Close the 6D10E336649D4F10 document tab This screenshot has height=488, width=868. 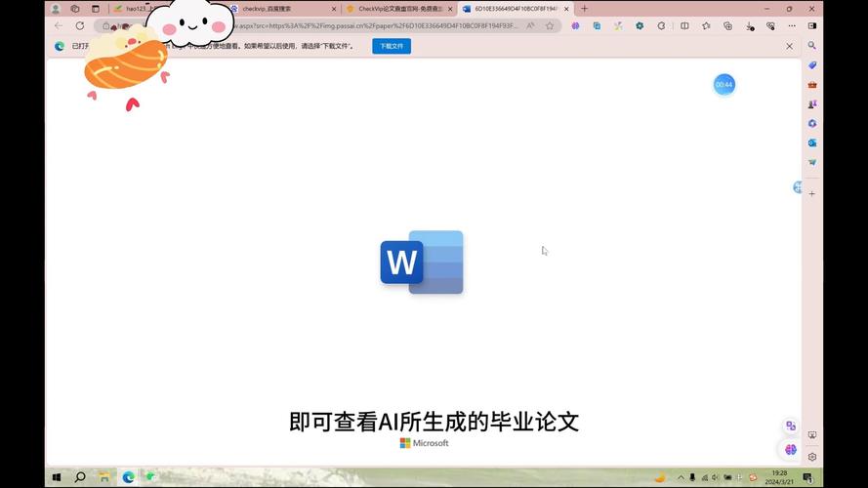[x=566, y=9]
